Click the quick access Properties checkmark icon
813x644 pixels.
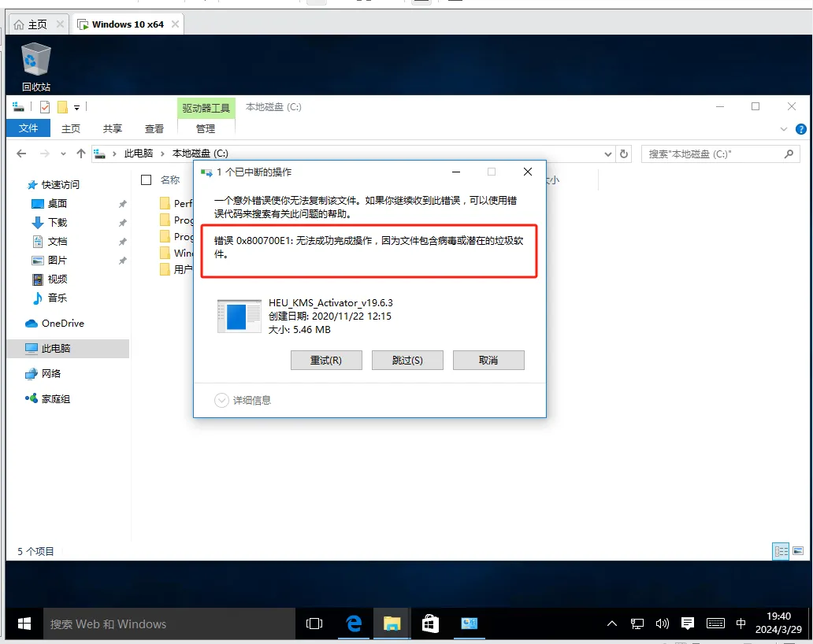pos(45,107)
